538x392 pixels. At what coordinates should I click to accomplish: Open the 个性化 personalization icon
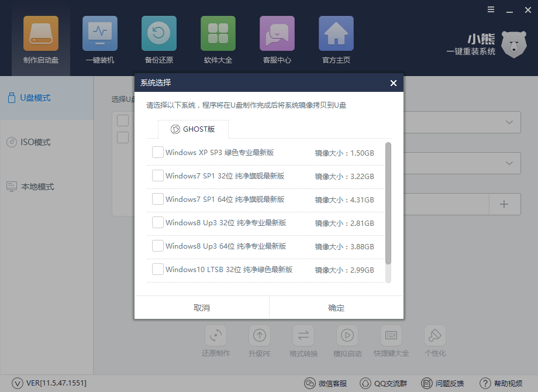[435, 335]
